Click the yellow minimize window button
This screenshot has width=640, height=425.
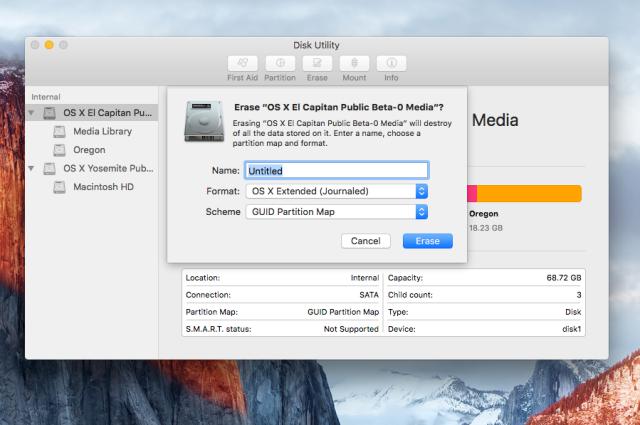(49, 45)
